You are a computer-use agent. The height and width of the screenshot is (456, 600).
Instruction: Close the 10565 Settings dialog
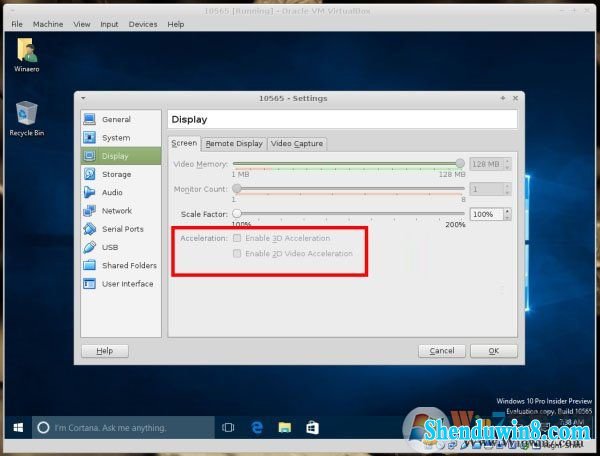click(x=515, y=98)
